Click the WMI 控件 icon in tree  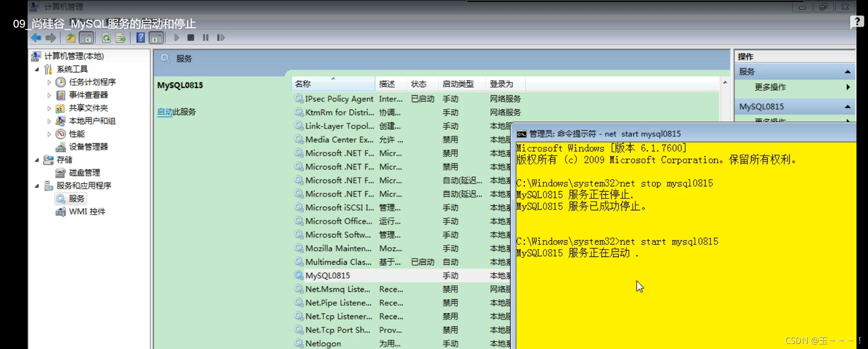(60, 212)
